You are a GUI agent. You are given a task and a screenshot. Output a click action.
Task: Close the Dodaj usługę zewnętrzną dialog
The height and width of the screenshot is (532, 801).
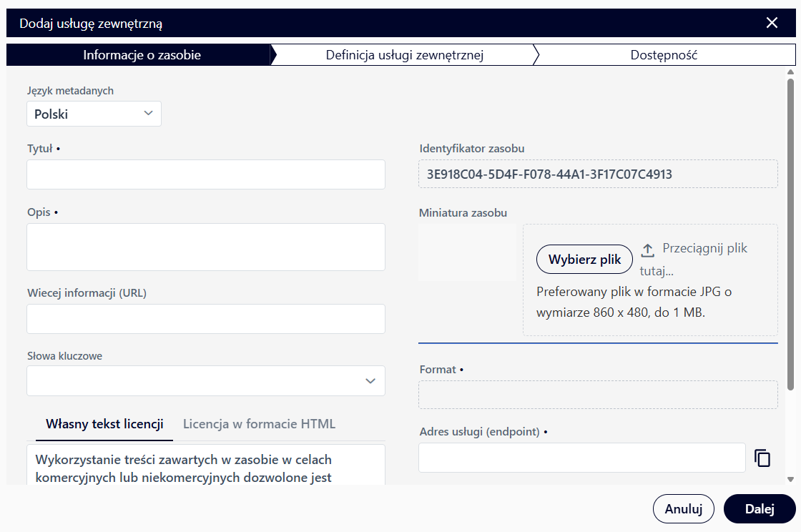click(x=772, y=23)
